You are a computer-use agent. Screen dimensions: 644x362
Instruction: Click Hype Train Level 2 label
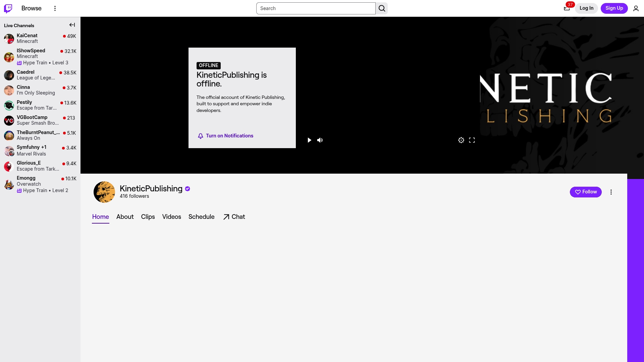46,191
